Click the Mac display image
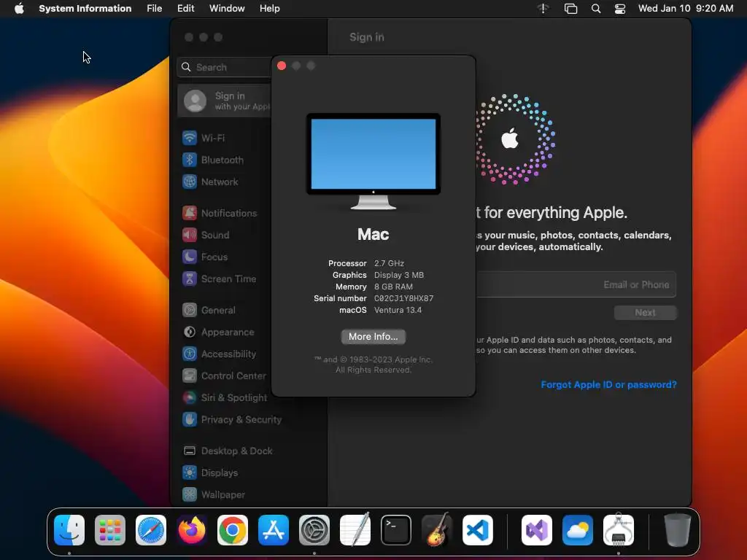The height and width of the screenshot is (560, 747). click(373, 161)
